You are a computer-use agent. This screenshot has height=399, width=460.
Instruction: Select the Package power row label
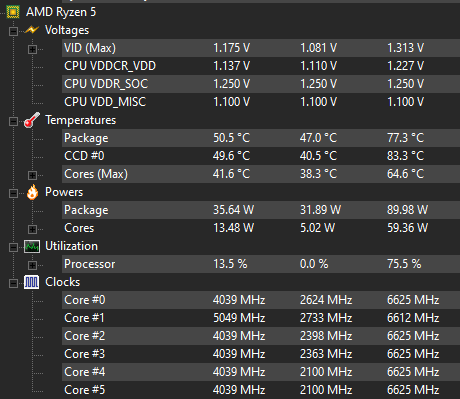[86, 210]
